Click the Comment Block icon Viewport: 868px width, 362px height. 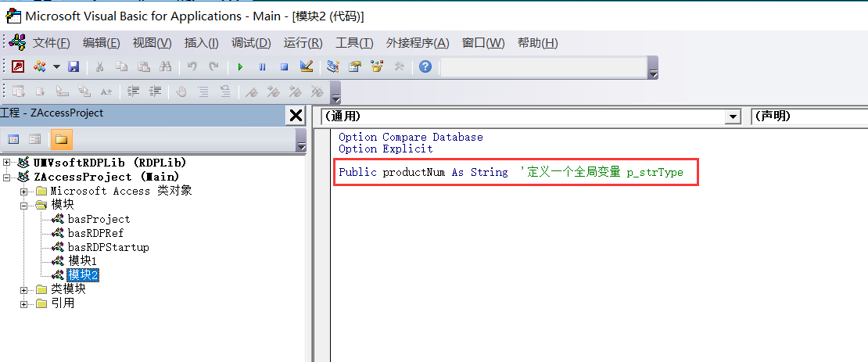(x=203, y=91)
